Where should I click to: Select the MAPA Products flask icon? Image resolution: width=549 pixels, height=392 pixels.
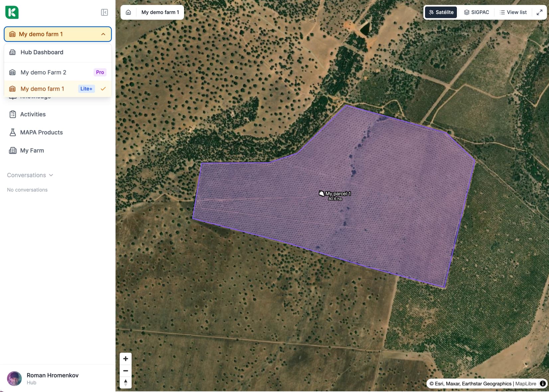pos(12,132)
